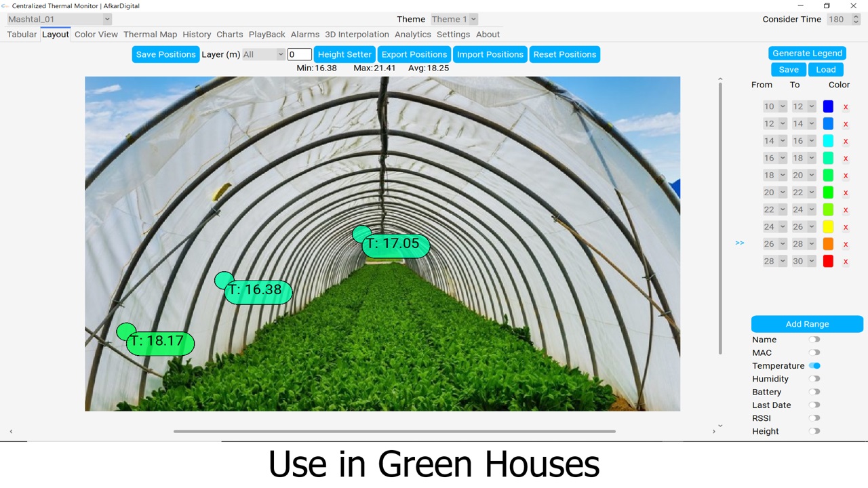Click the red x beside the yellow swatch

tap(846, 227)
